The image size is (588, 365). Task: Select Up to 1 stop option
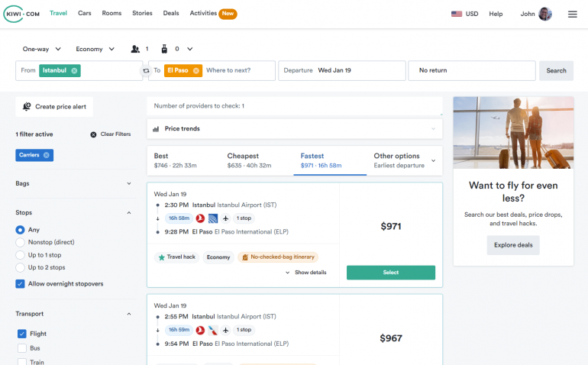[21, 255]
